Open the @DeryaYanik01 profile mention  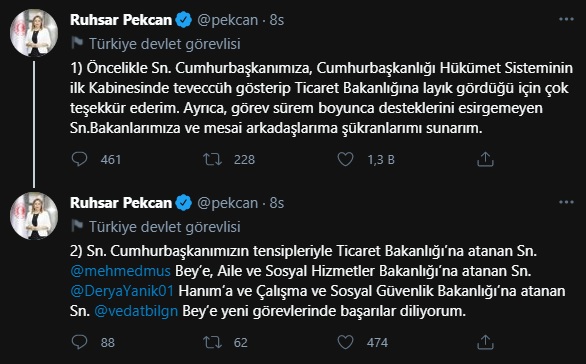[122, 291]
